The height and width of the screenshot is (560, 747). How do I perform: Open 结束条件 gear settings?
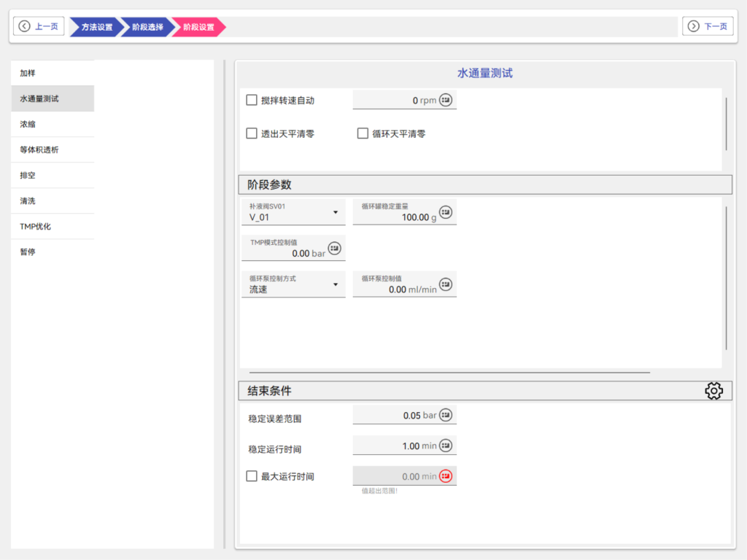coord(713,391)
